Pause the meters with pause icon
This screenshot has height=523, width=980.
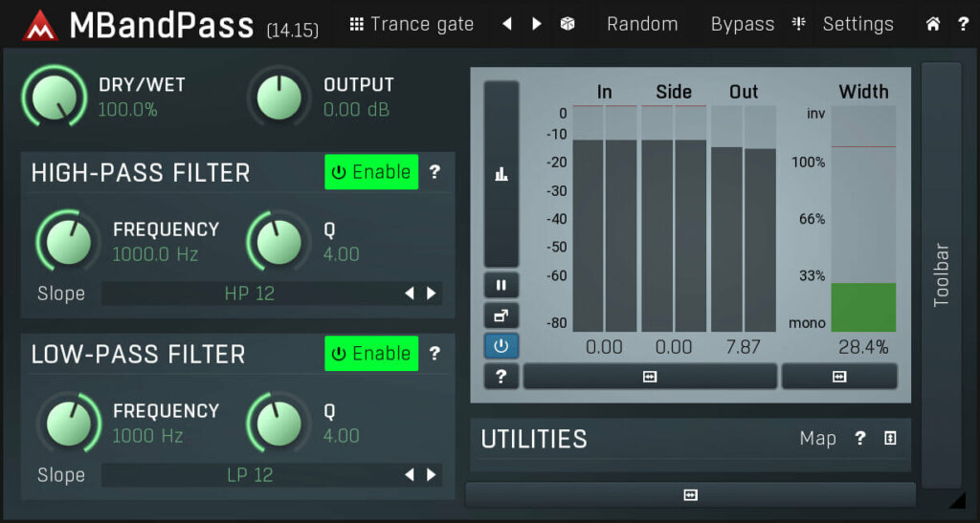click(x=501, y=285)
